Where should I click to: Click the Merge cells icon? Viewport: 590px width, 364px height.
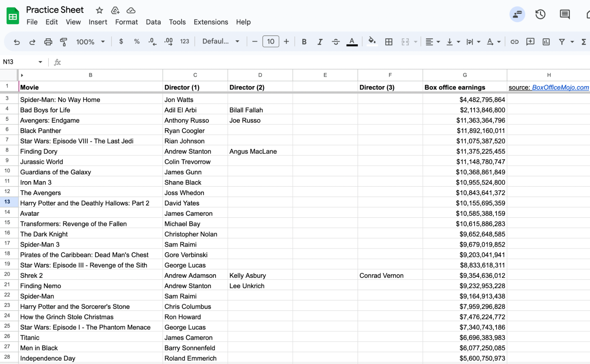pyautogui.click(x=405, y=42)
